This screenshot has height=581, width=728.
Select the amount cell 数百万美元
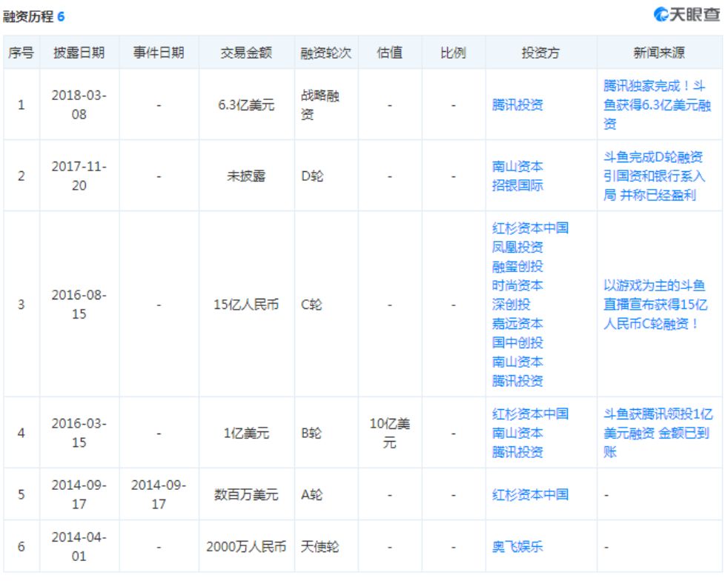click(246, 495)
